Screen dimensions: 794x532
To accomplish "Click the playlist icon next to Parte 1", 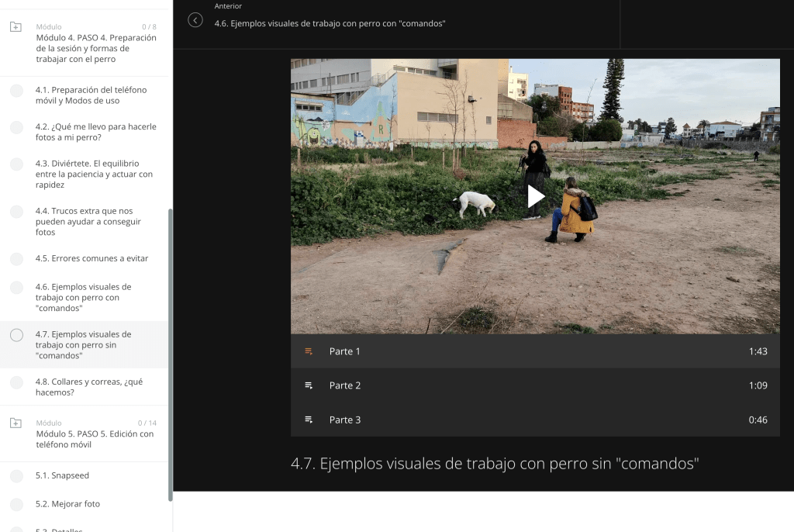I will 309,351.
